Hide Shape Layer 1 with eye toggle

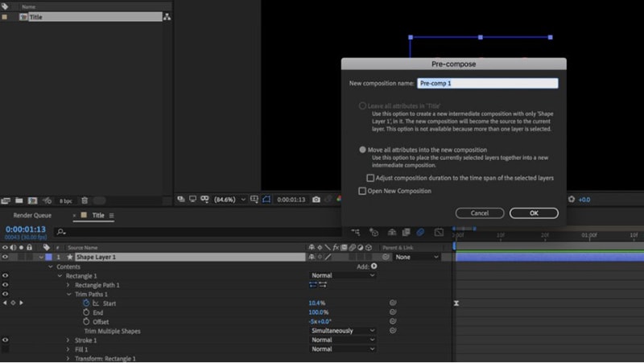(x=5, y=257)
